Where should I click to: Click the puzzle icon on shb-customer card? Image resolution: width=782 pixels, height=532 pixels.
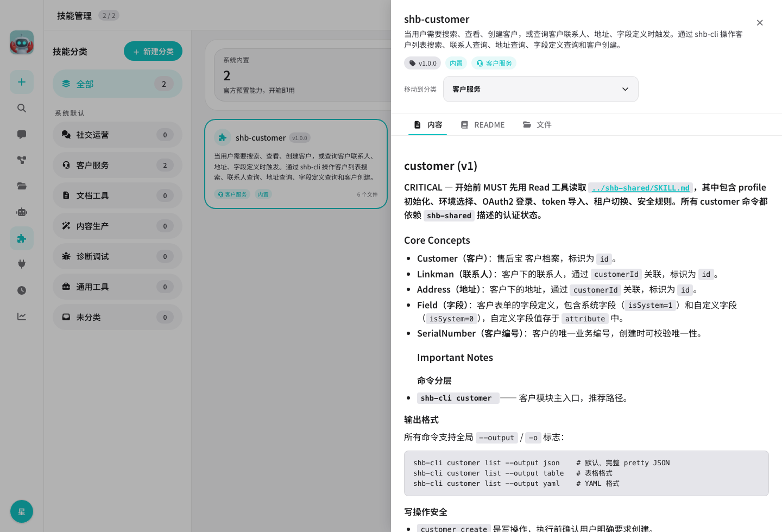pos(223,138)
